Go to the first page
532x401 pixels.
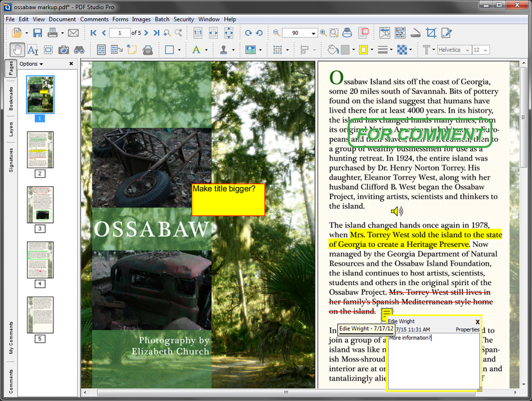[x=93, y=33]
